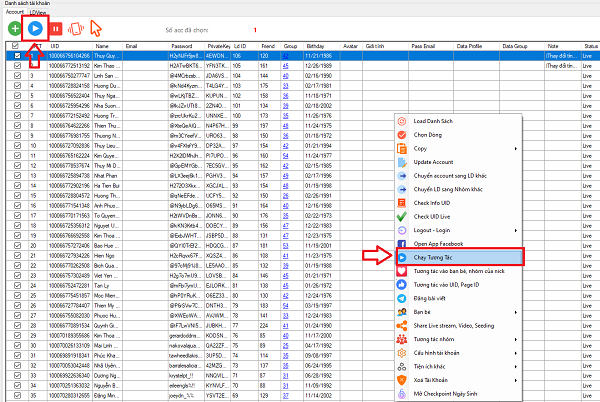
Task: Open group link 54 in row 11 Kim Quye
Action: [285, 156]
